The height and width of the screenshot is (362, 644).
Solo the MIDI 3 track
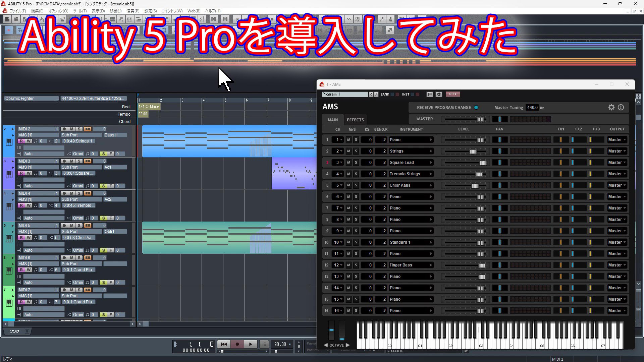coord(79,161)
